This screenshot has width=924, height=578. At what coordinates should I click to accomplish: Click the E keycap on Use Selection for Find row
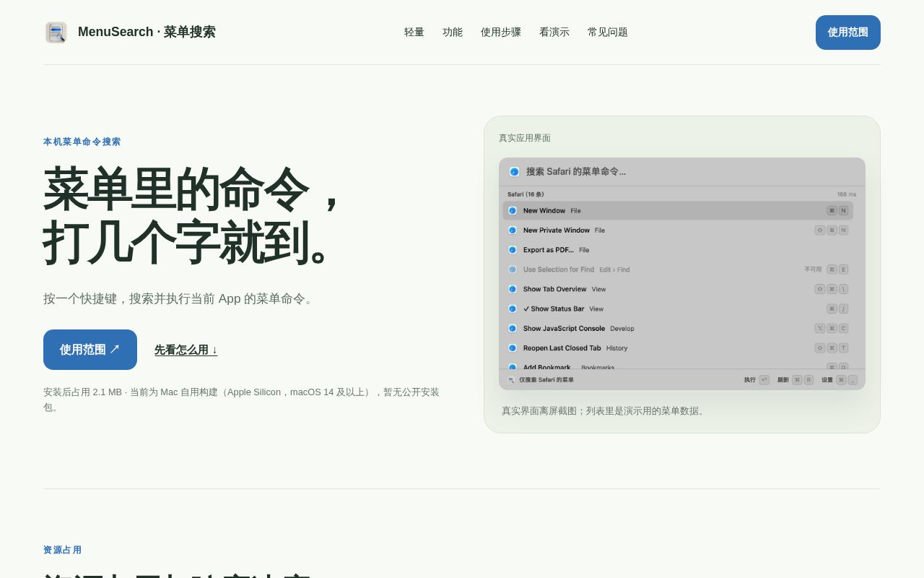843,269
